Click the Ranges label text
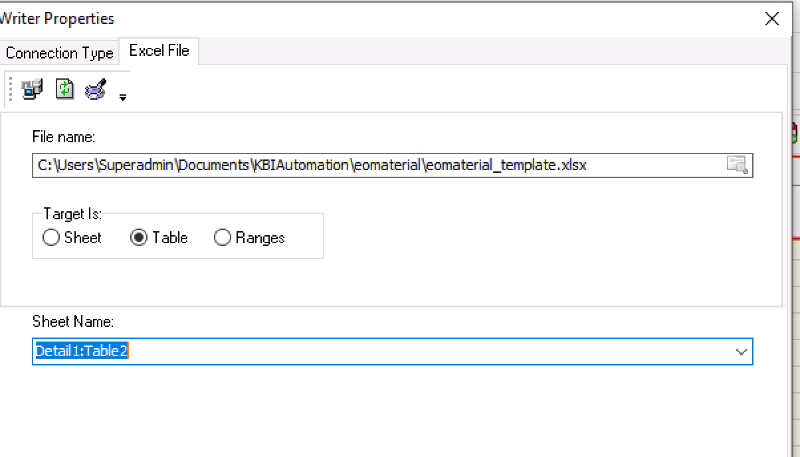The image size is (800, 457). (x=260, y=238)
